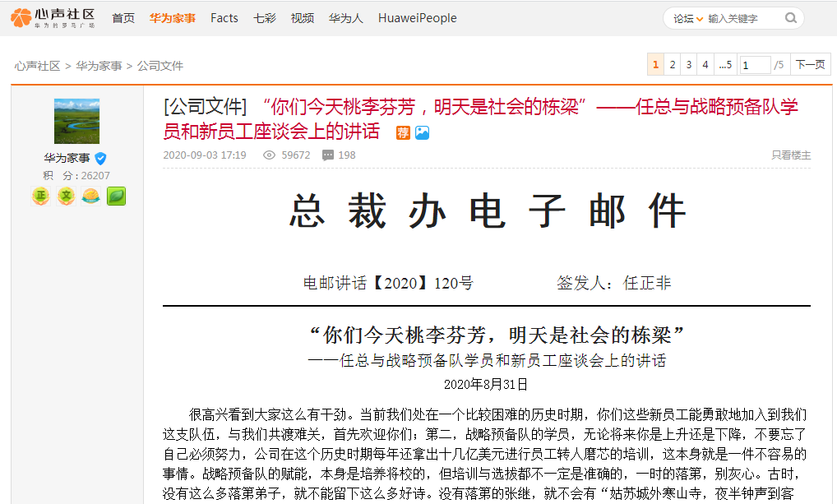Image resolution: width=837 pixels, height=504 pixels.
Task: Click the 心声社区 logo
Action: point(53,18)
